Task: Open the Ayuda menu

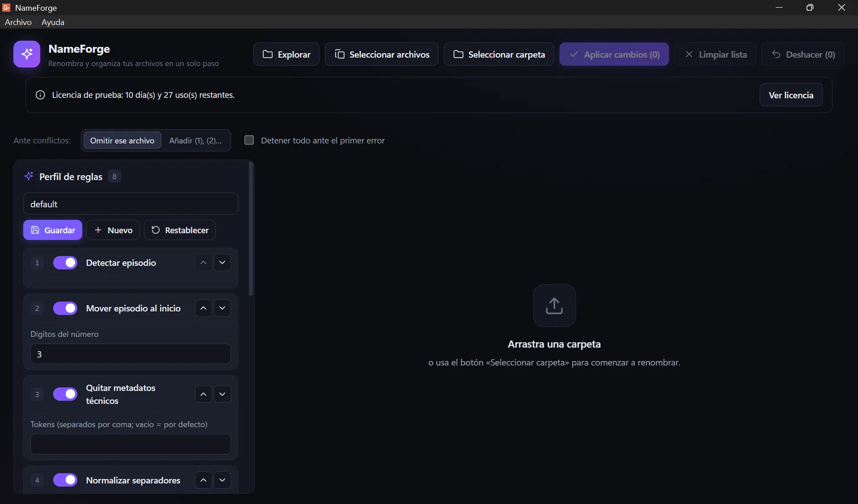Action: click(x=53, y=22)
